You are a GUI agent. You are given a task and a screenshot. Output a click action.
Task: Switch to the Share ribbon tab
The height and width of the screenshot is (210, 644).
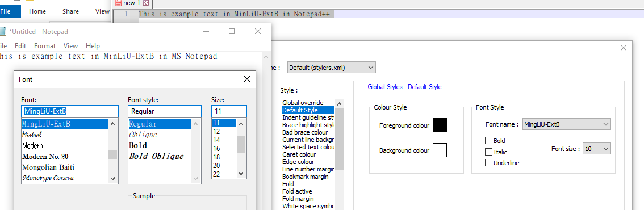click(x=70, y=11)
